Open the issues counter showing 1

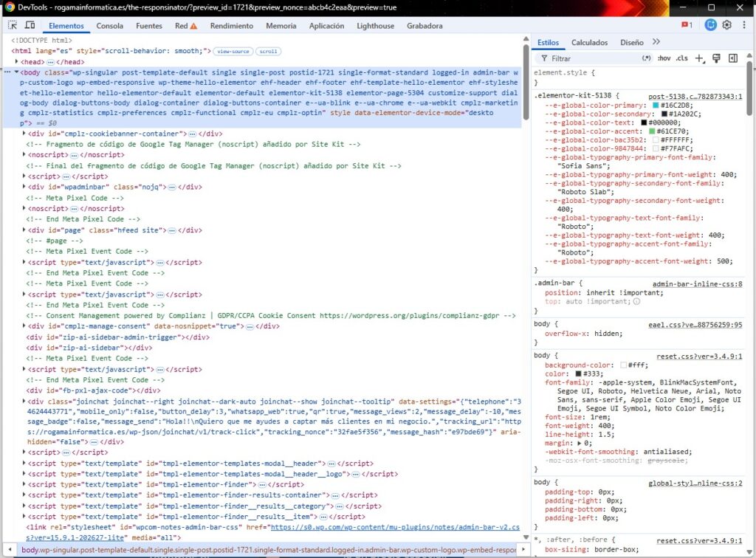687,25
